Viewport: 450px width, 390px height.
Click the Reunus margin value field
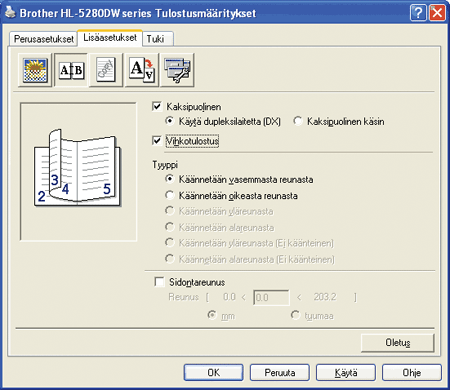[271, 297]
